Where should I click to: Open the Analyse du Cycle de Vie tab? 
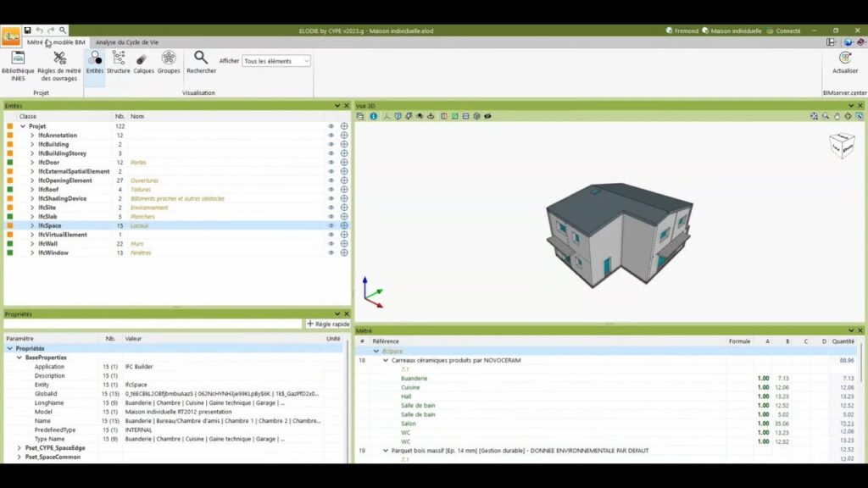126,42
